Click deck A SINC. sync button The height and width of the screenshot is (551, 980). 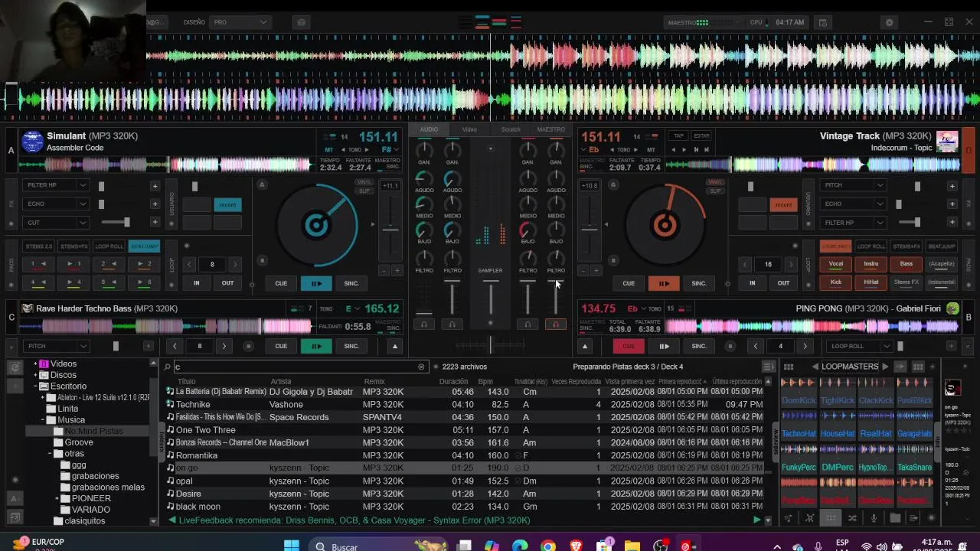351,283
